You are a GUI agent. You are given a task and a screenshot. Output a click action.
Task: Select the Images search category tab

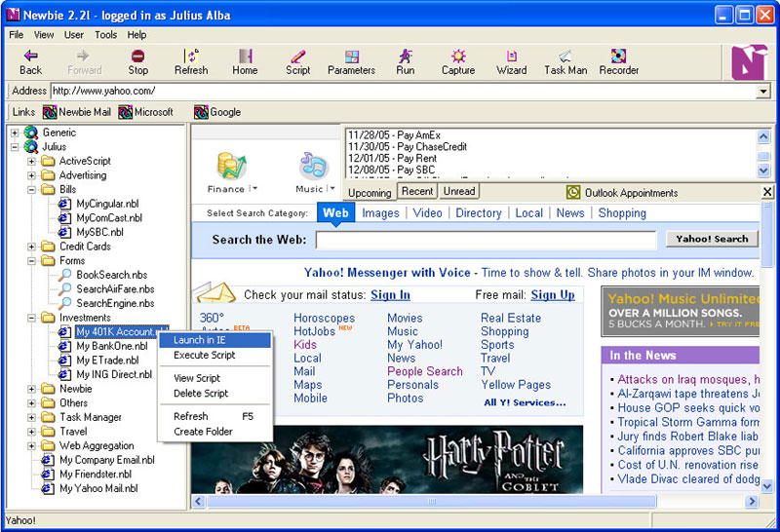(x=380, y=213)
